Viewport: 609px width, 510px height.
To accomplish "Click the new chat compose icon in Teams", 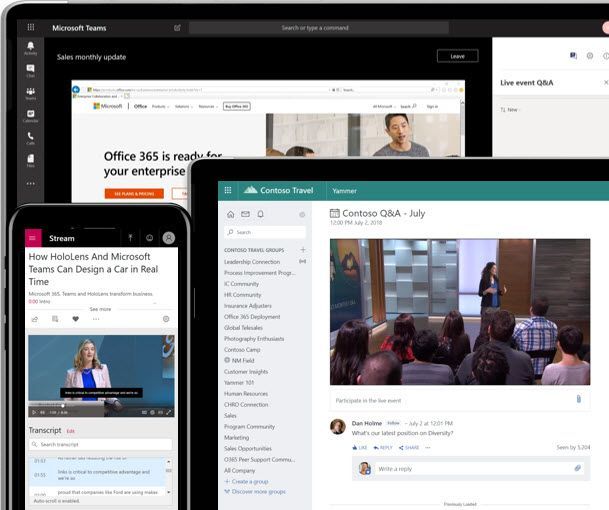I will (x=177, y=28).
